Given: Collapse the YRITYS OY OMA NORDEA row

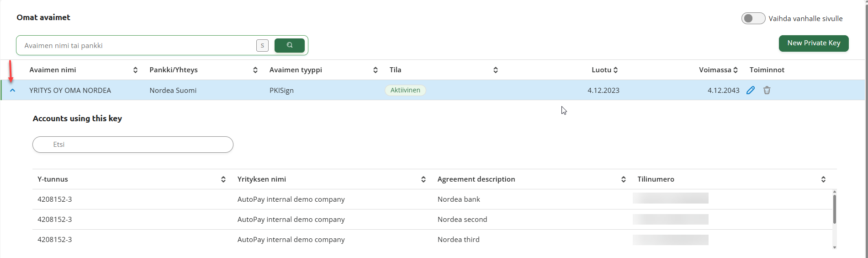Looking at the screenshot, I should click(x=12, y=90).
